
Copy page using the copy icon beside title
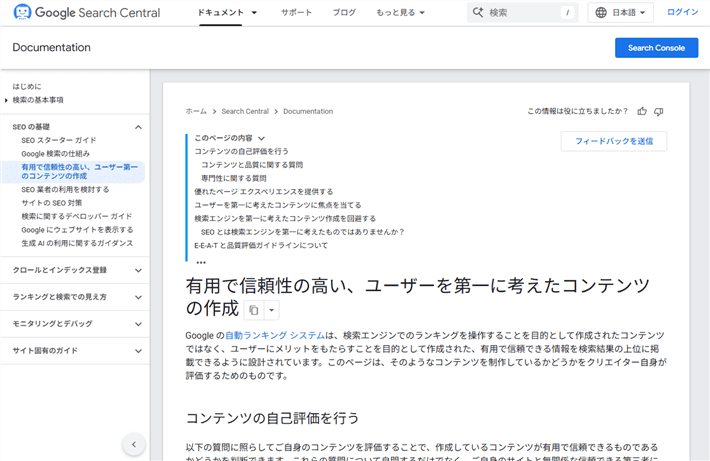coord(254,310)
